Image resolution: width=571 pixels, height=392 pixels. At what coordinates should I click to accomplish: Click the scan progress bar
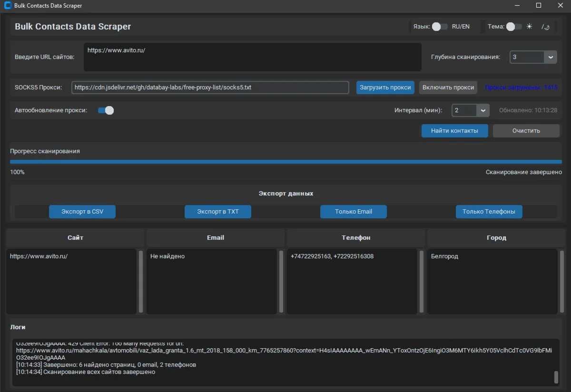tap(285, 161)
